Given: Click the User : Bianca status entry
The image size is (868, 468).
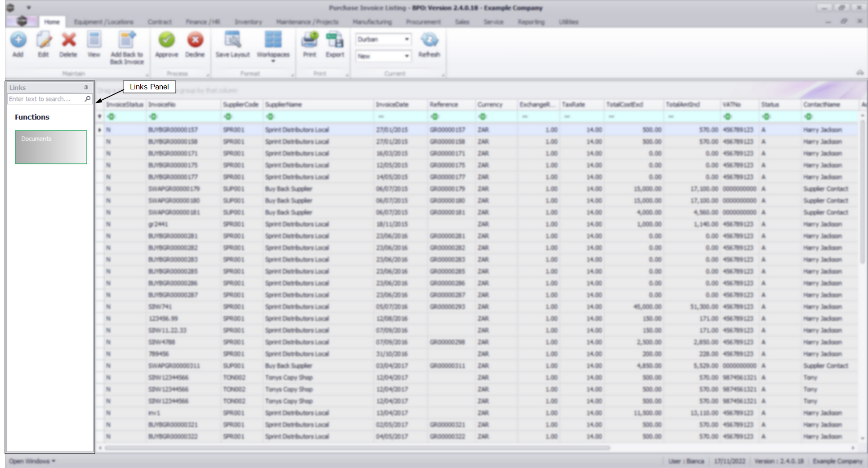Looking at the screenshot, I should point(686,461).
